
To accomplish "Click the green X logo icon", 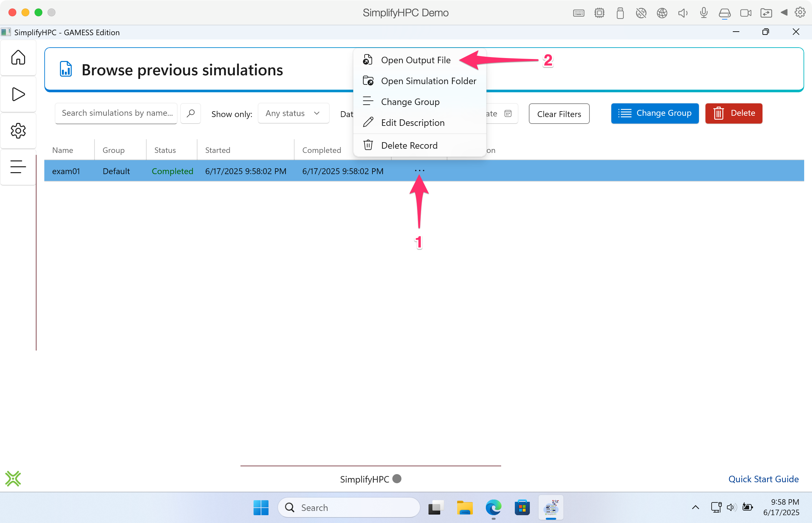I will tap(13, 479).
